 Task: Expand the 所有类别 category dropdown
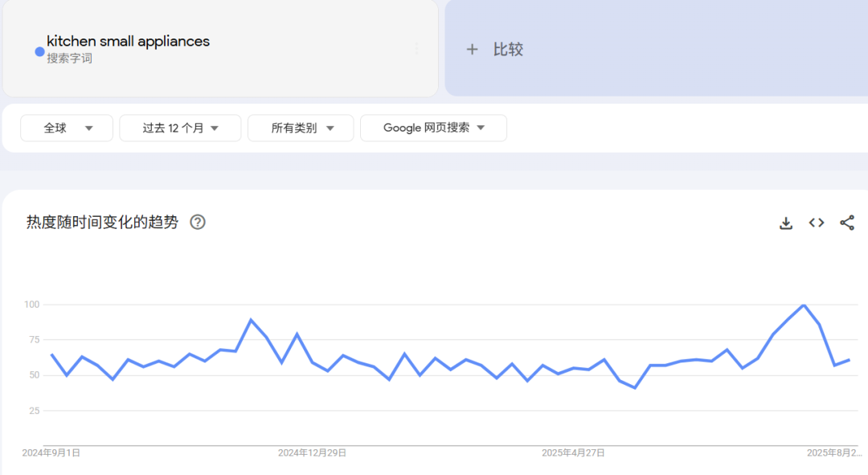pyautogui.click(x=301, y=128)
